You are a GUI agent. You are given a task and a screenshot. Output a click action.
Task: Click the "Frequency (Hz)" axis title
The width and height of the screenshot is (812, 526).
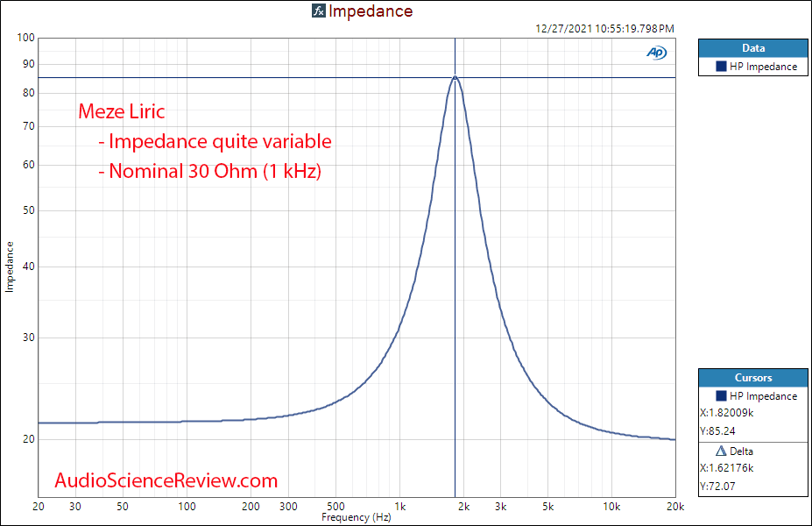pyautogui.click(x=357, y=517)
